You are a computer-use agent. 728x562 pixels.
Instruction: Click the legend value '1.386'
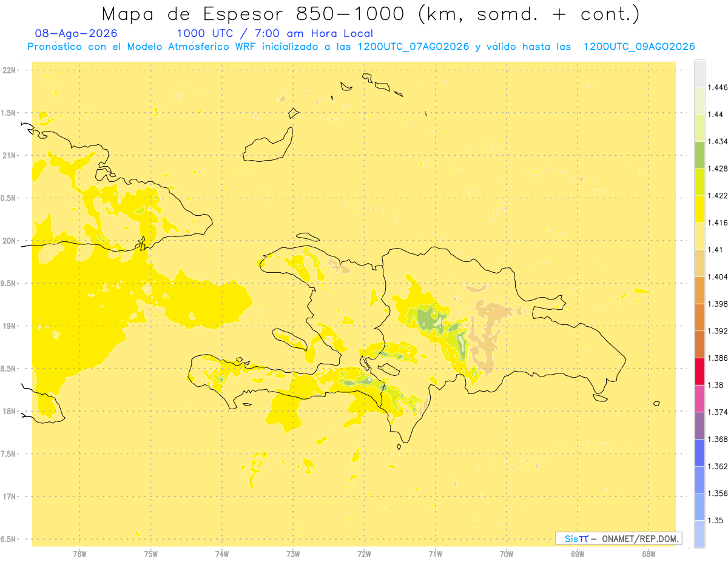coord(718,358)
